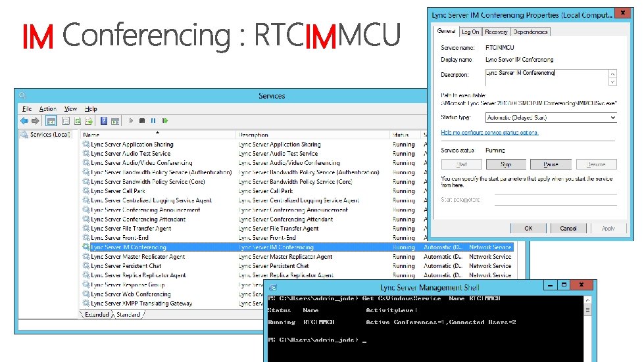644x362 pixels.
Task: Click gear icon of Lync Server Response Group
Action: (x=86, y=284)
